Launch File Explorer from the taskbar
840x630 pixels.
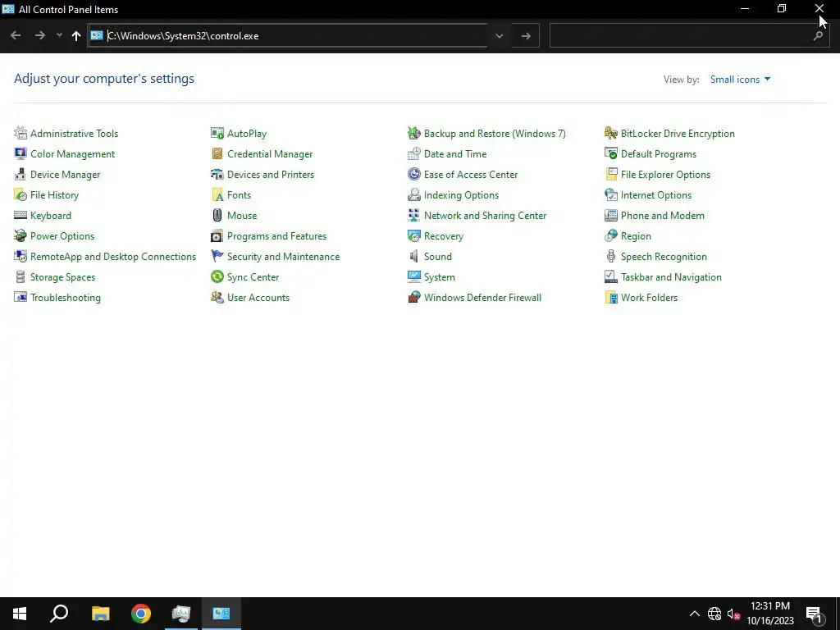(x=100, y=614)
